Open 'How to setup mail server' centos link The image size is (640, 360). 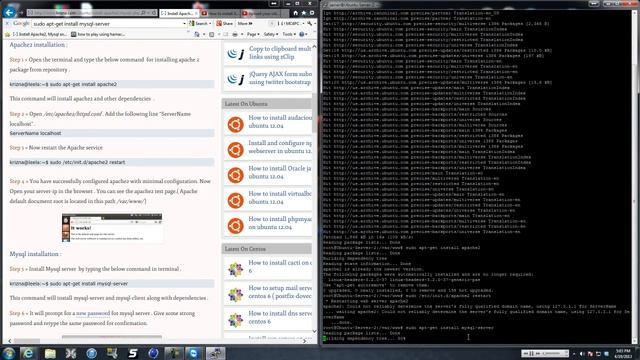coord(280,292)
